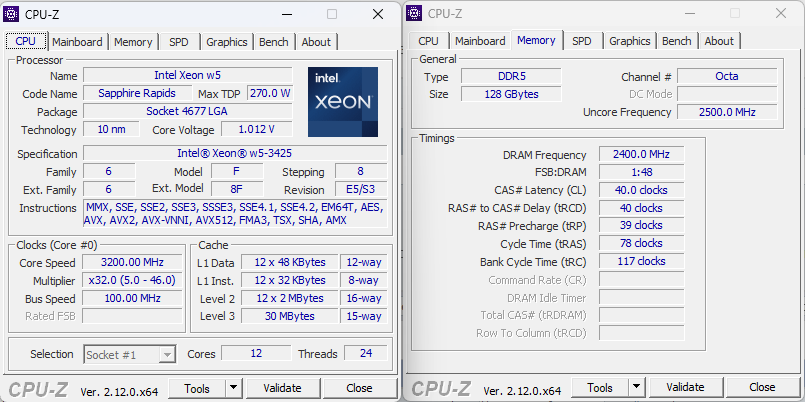
Task: Open About tab in right CPU-Z window
Action: coord(719,41)
